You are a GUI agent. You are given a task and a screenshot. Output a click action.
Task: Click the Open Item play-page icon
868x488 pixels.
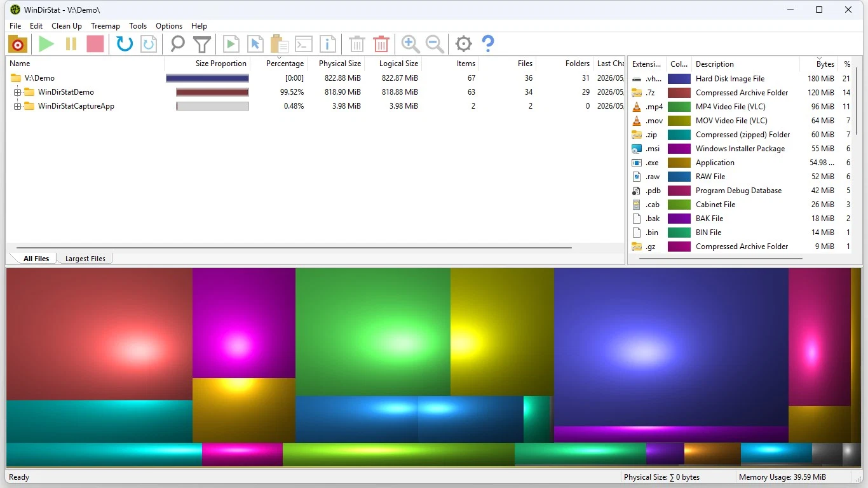pos(231,44)
